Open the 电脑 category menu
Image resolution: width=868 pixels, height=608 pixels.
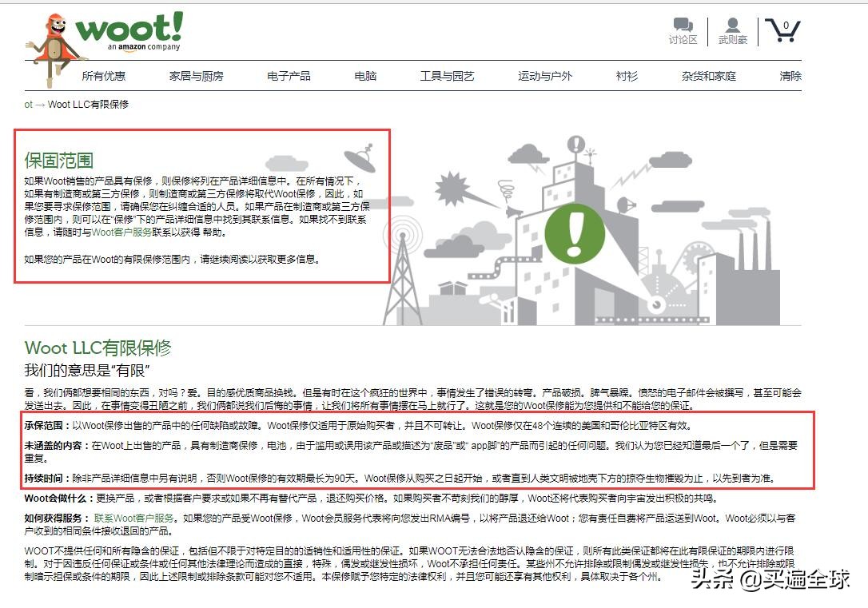click(365, 75)
